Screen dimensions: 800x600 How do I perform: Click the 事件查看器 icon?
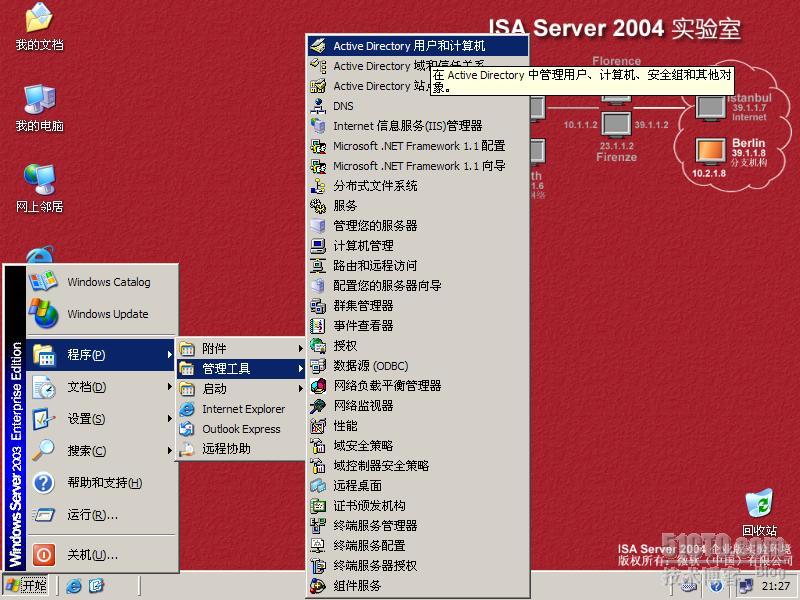318,326
